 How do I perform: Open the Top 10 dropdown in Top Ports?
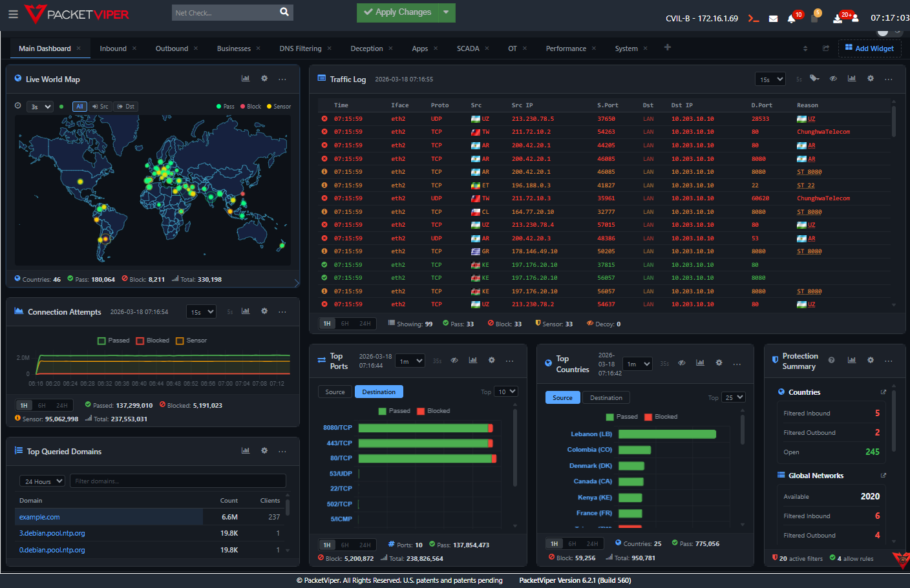point(507,391)
